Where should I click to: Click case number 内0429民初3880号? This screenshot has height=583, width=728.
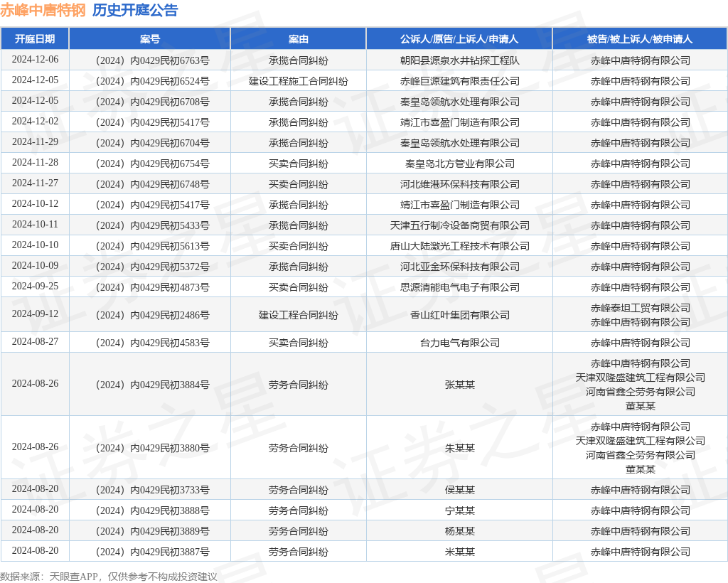coord(153,448)
